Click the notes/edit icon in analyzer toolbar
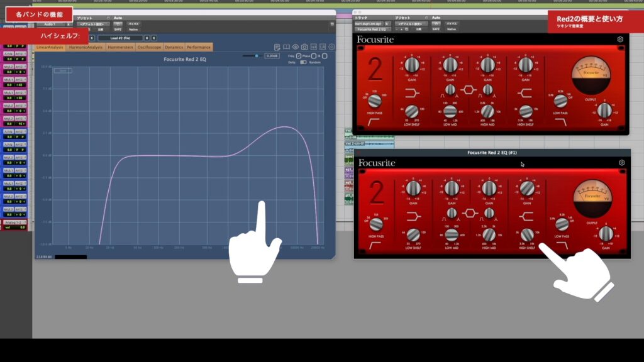 [277, 47]
